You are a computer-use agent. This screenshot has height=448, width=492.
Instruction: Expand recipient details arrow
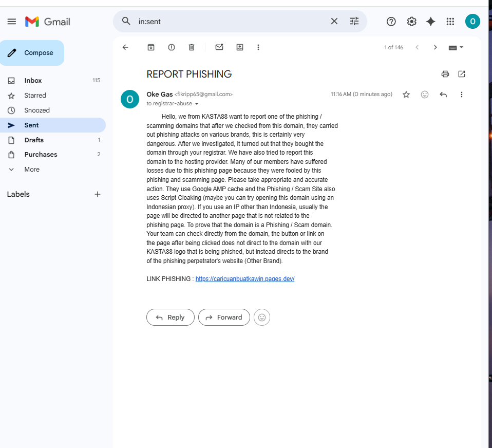coord(197,104)
